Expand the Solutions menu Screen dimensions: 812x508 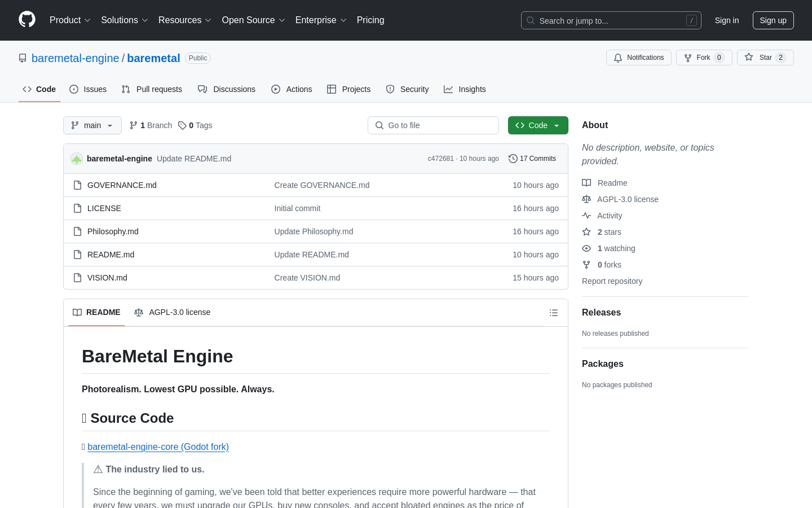[124, 20]
